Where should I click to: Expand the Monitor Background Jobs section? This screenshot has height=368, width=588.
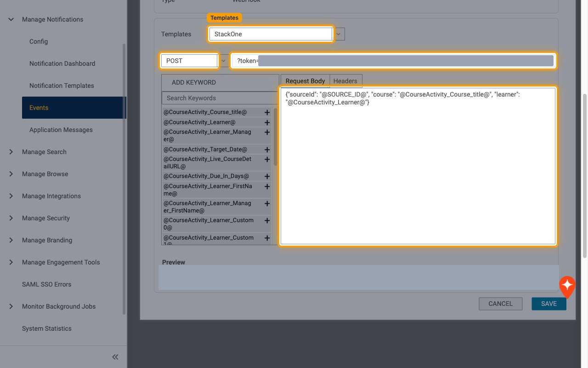[x=11, y=306]
